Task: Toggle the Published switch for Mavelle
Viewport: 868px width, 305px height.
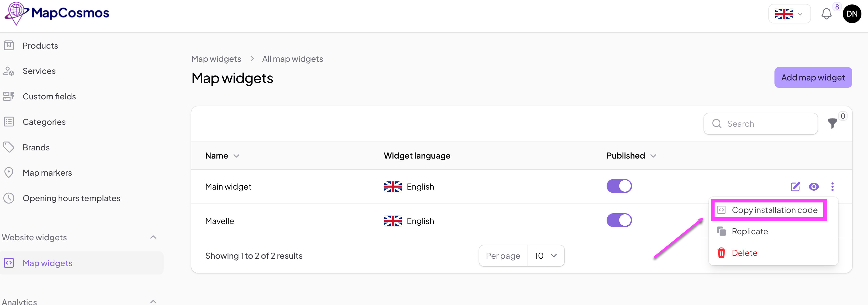Action: point(619,220)
